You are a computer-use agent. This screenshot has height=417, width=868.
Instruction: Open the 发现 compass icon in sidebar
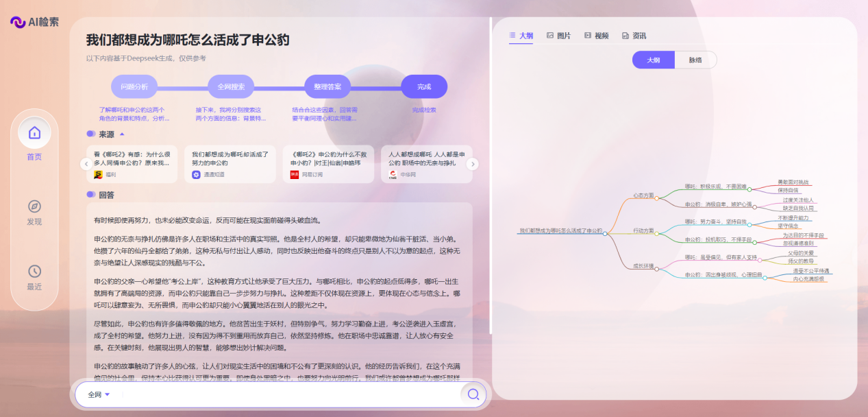34,206
